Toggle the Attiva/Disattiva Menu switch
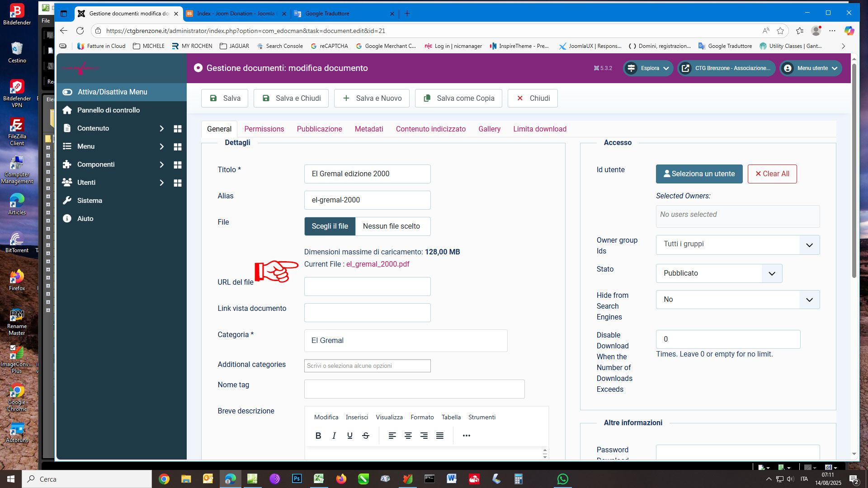The height and width of the screenshot is (488, 868). [x=67, y=92]
